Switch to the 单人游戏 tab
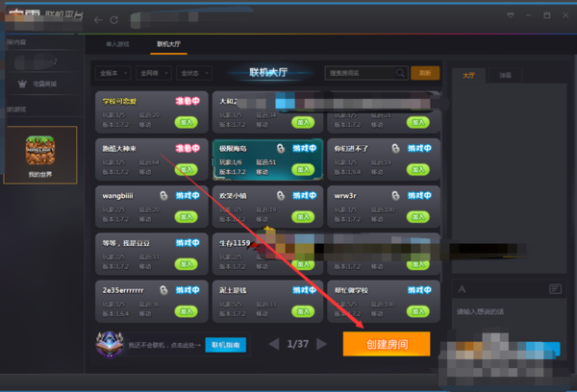Screen dimensions: 577x392 point(115,44)
